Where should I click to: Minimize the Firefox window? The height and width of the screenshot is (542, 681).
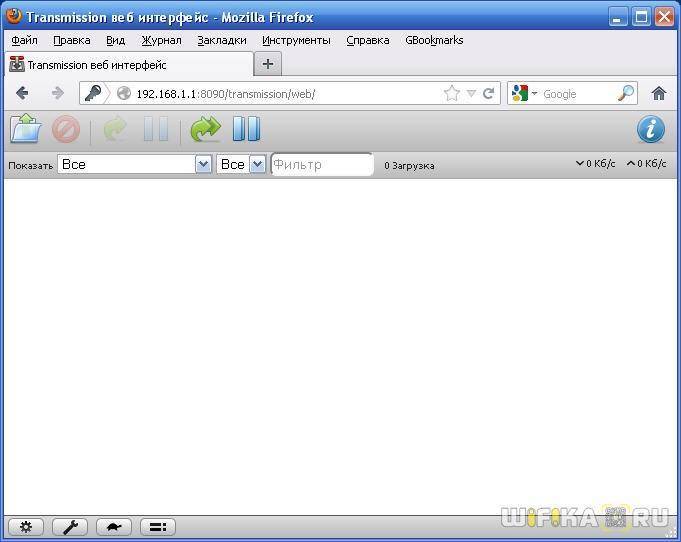coord(618,17)
